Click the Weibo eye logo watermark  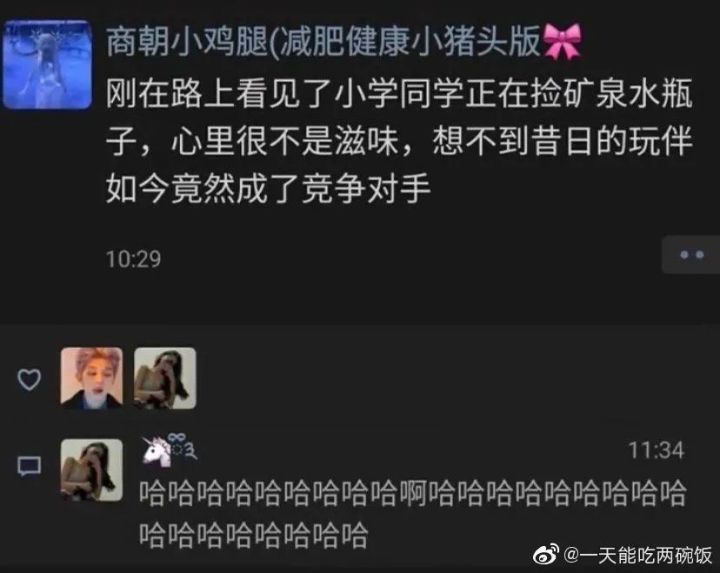(546, 555)
